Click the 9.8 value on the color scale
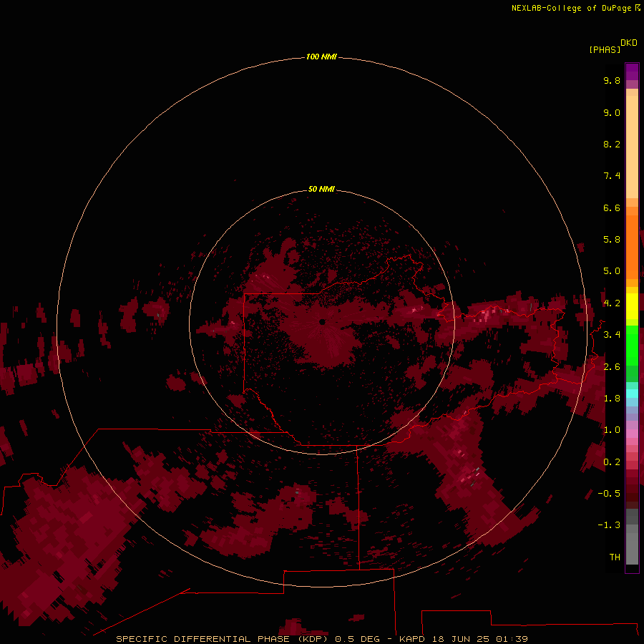644x644 pixels. point(612,80)
